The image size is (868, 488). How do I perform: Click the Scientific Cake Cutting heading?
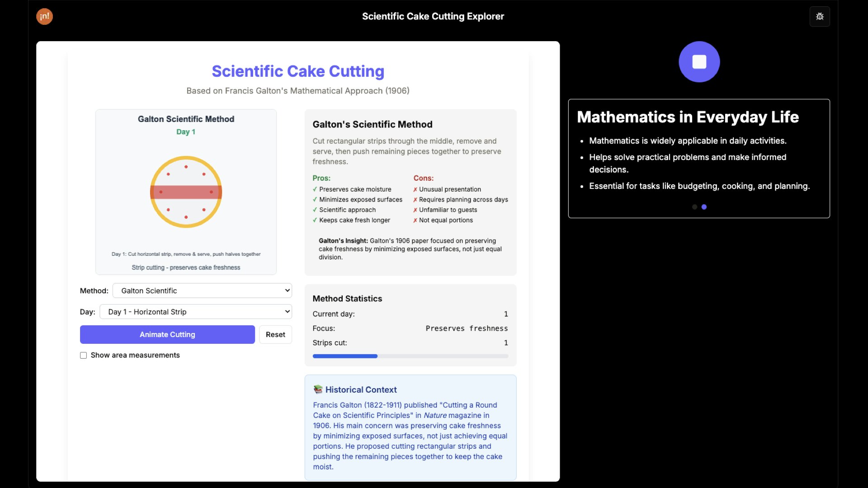click(x=298, y=71)
